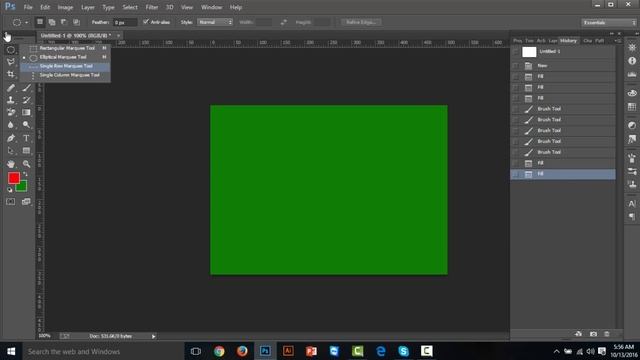Click the Untitled-1 snapshot thumbnail

(529, 52)
